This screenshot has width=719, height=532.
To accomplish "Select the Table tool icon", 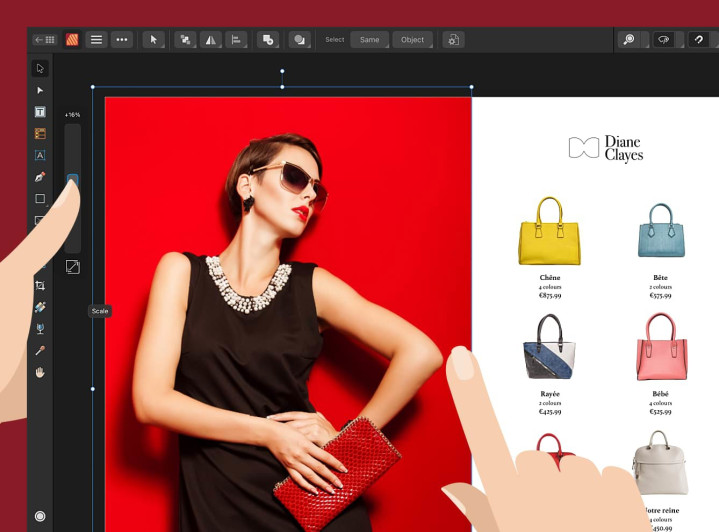I will [x=40, y=133].
